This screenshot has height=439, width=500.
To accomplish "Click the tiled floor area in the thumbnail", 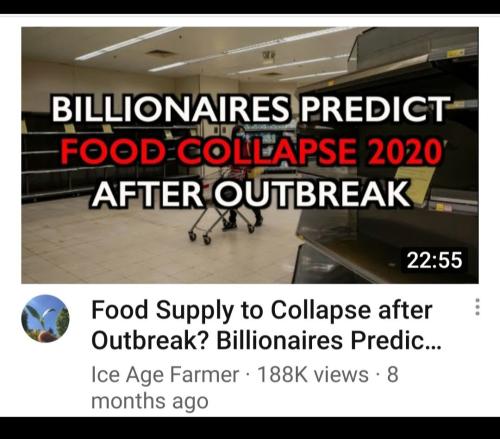I will pos(117,243).
